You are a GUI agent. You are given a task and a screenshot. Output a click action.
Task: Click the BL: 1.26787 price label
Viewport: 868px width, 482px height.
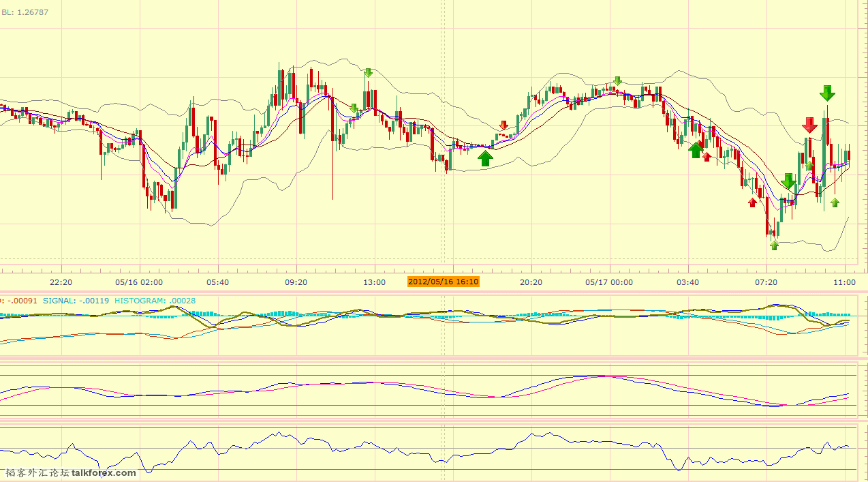tap(25, 12)
